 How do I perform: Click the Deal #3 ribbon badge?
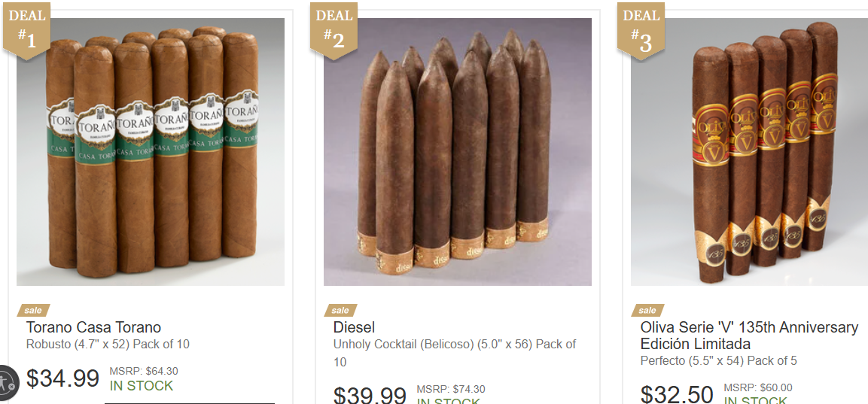[641, 29]
